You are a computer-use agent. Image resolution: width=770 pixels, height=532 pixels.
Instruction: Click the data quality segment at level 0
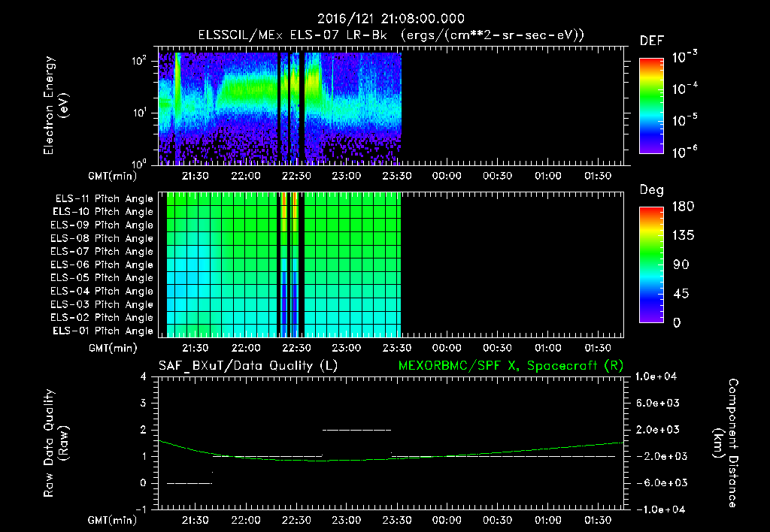point(189,483)
